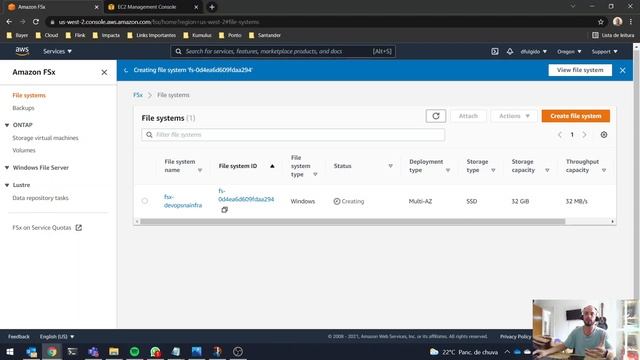The height and width of the screenshot is (360, 640).
Task: Select the fsx-devopsnainfra row radio button
Action: tap(144, 201)
